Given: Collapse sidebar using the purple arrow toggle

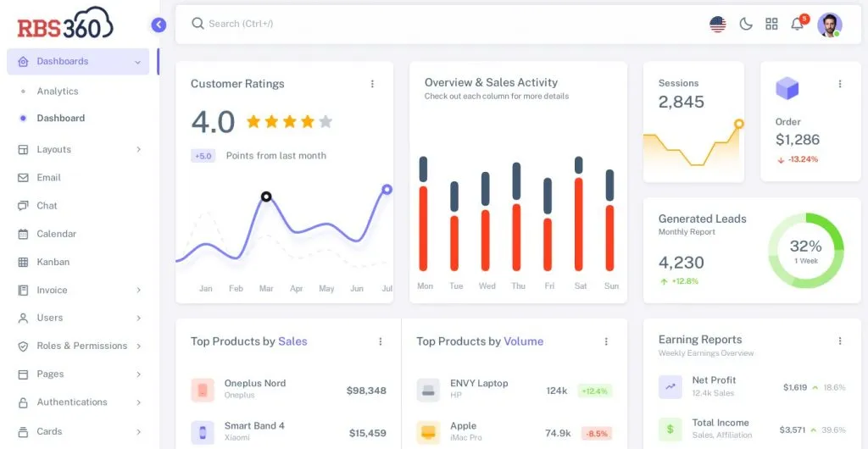Looking at the screenshot, I should pyautogui.click(x=159, y=25).
